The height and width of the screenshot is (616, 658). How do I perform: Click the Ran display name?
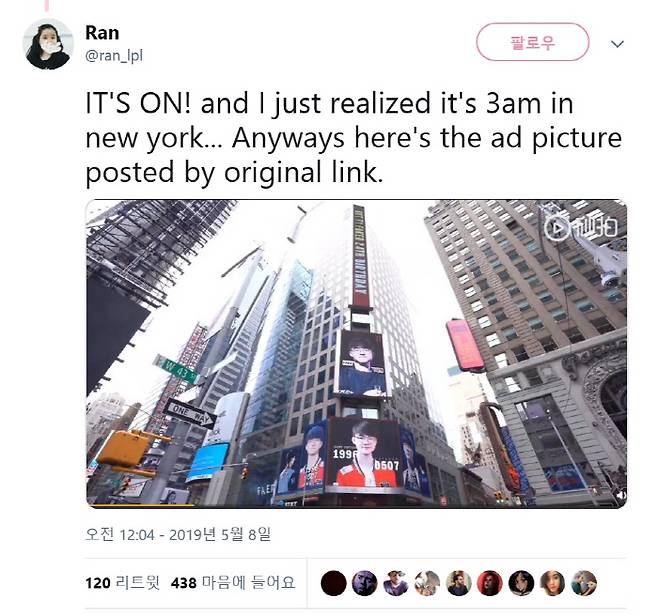pyautogui.click(x=102, y=33)
